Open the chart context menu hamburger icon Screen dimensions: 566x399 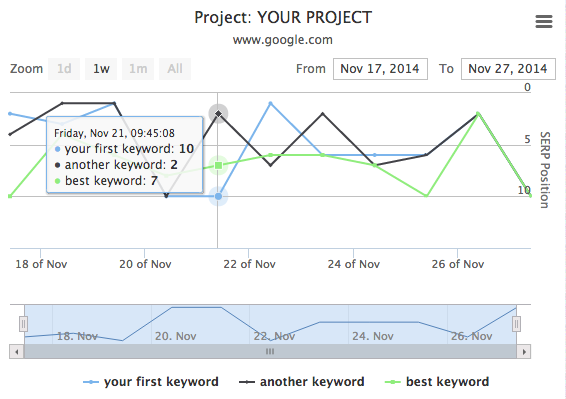tap(544, 22)
